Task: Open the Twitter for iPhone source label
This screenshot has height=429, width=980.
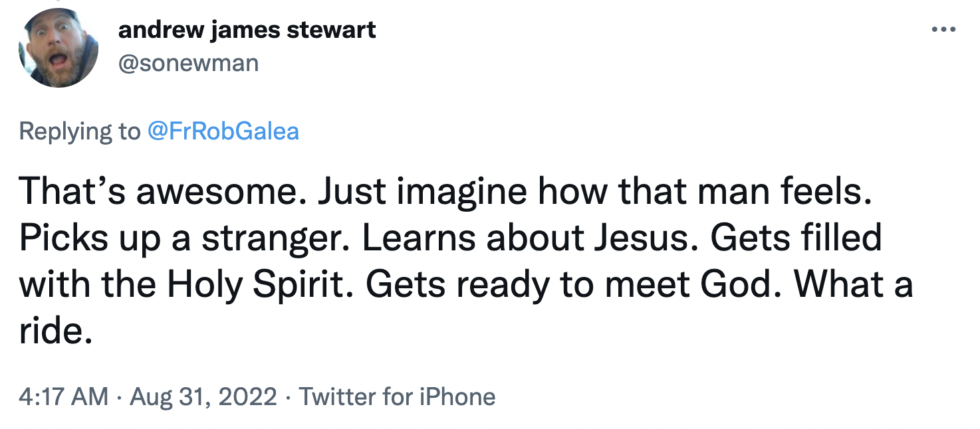Action: [397, 396]
